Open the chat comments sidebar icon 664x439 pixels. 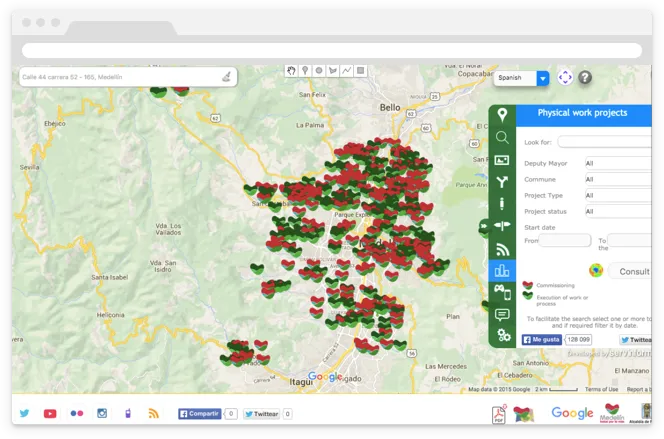(x=502, y=314)
